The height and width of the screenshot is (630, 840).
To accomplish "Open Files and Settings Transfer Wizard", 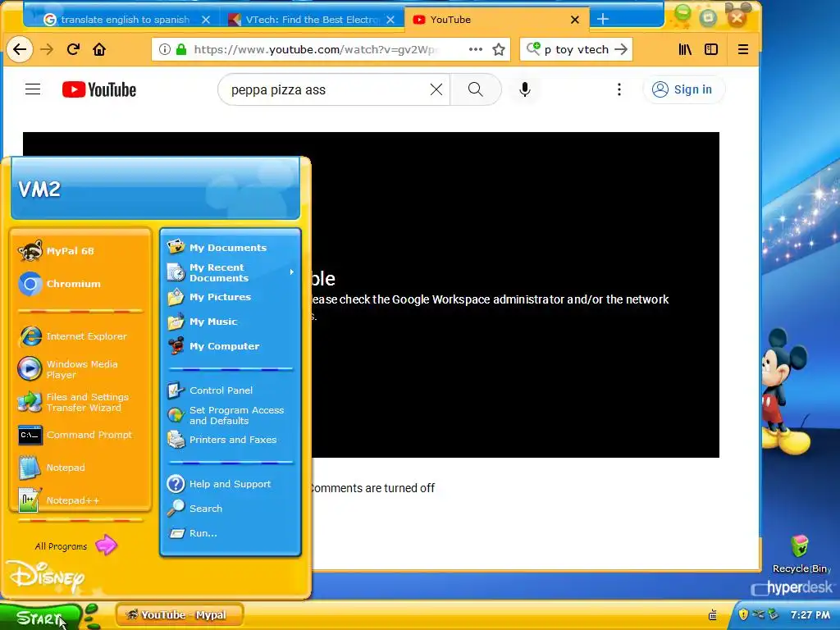I will point(80,402).
